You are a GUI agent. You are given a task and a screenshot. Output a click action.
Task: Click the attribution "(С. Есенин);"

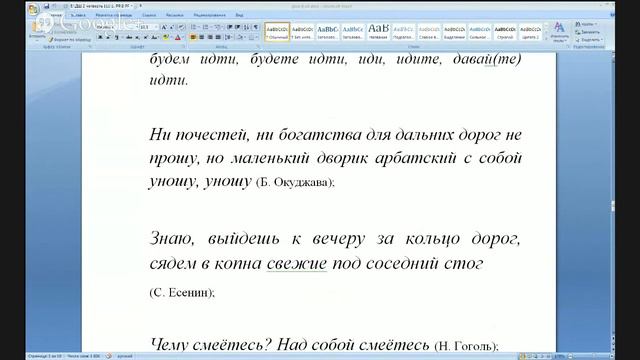pos(182,292)
